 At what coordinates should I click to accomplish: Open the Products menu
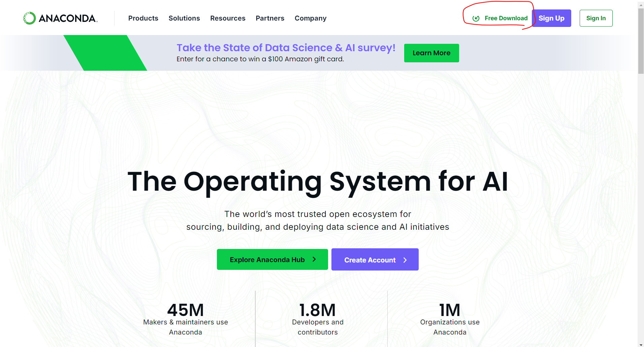(x=143, y=18)
